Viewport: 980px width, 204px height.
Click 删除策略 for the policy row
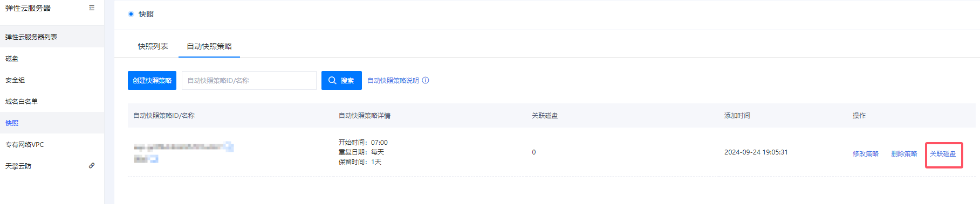pyautogui.click(x=904, y=154)
